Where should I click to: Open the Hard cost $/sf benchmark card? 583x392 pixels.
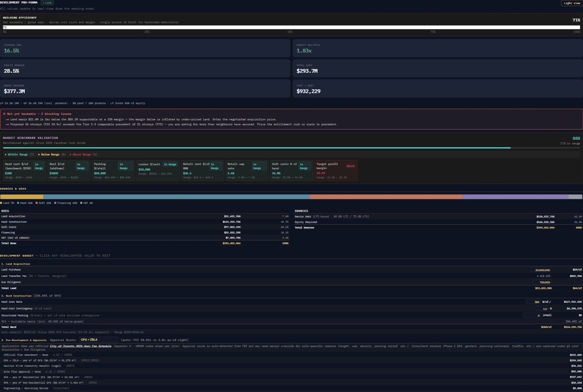pyautogui.click(x=25, y=171)
